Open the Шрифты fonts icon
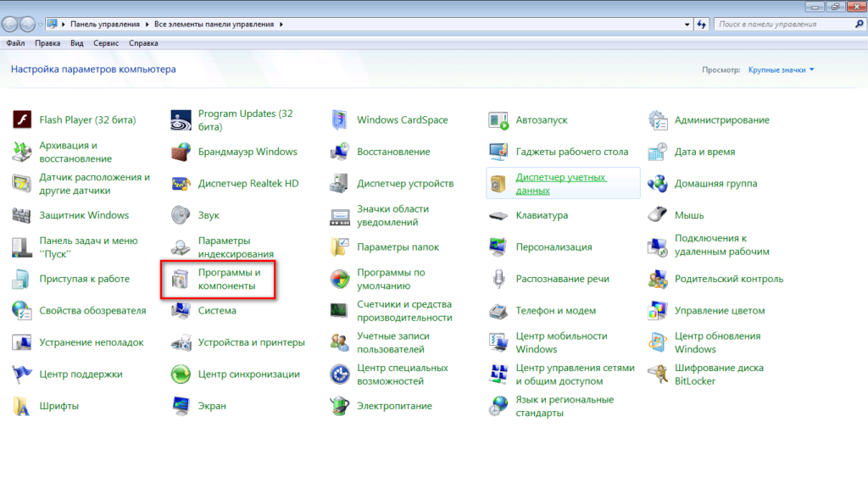Viewport: 868px width, 488px height. coord(22,406)
